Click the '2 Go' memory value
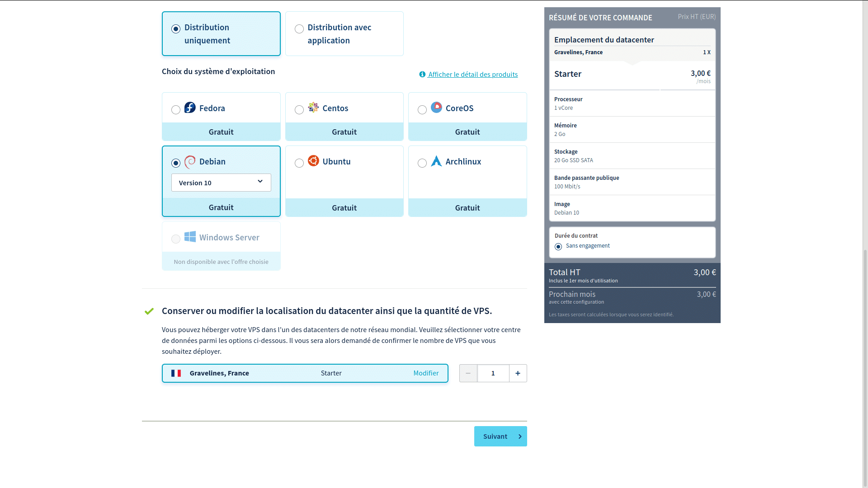The image size is (868, 488). 560,134
